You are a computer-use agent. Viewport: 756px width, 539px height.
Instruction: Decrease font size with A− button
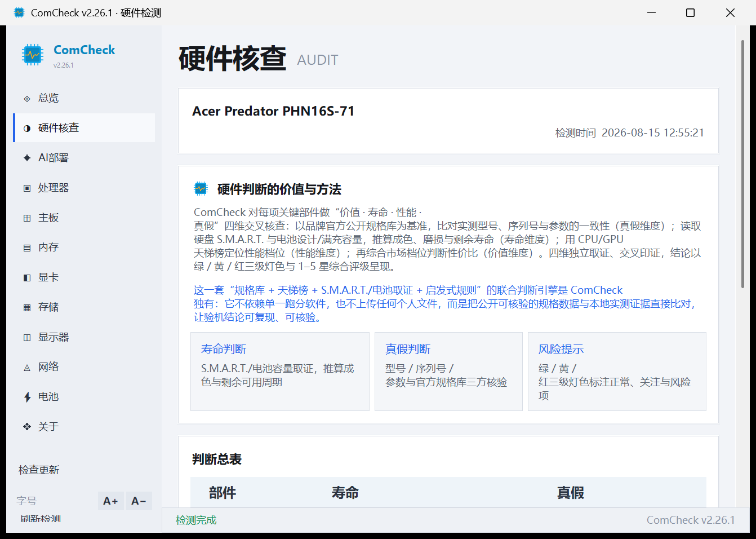(139, 501)
